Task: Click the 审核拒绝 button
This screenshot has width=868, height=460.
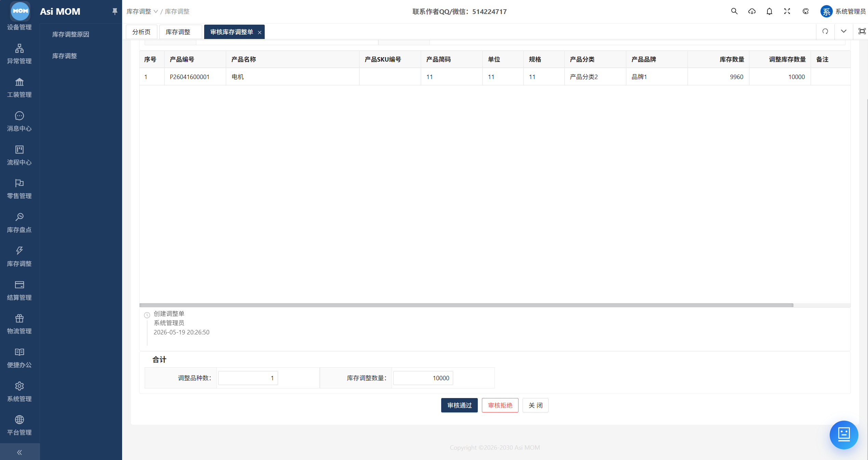Action: [500, 405]
